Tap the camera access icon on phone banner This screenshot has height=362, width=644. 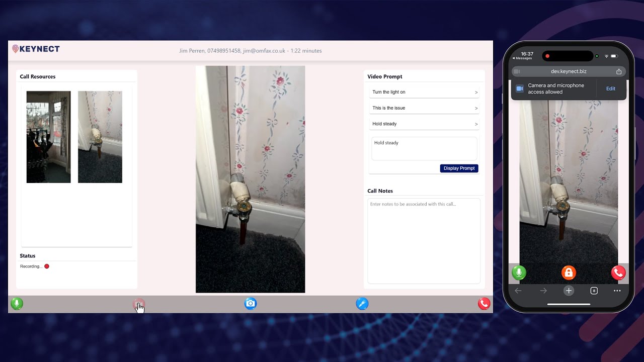520,88
